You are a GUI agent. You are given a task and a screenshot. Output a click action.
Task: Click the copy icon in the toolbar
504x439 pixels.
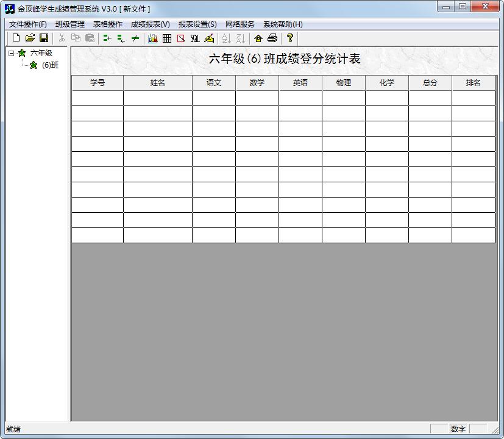76,38
